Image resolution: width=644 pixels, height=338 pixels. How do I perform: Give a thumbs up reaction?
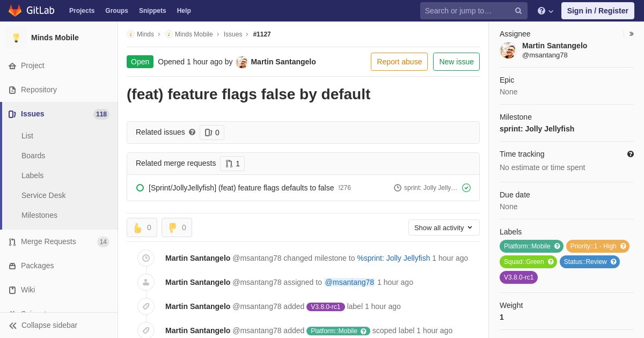[142, 227]
